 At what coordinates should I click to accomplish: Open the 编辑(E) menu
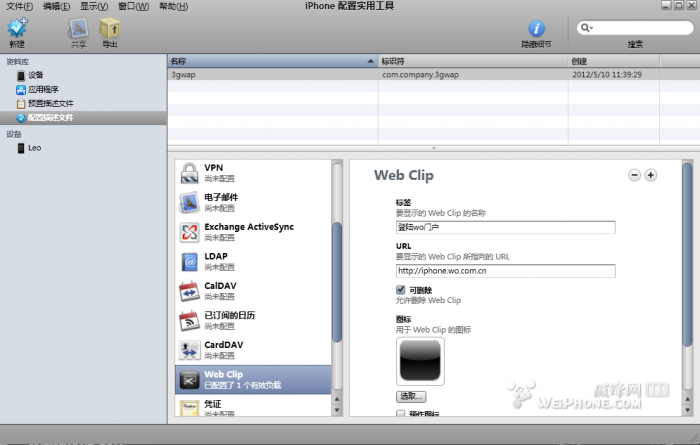(x=56, y=6)
